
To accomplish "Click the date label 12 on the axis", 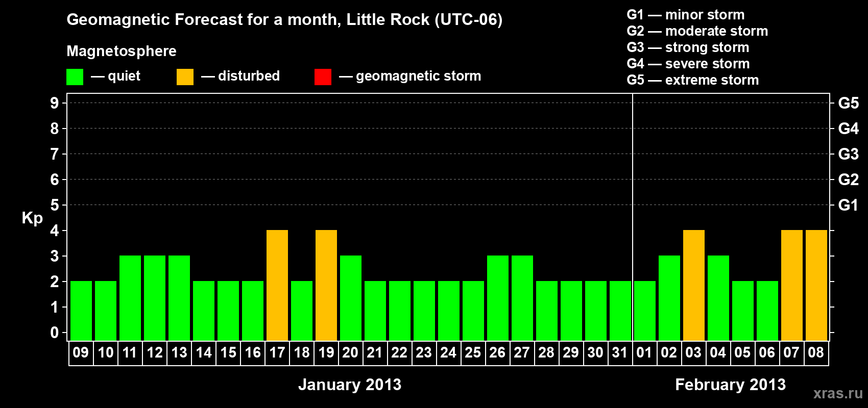I will (x=155, y=353).
